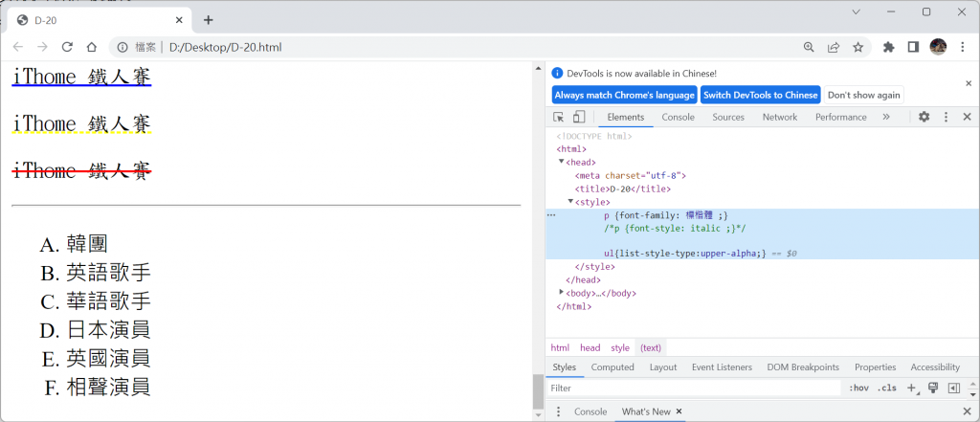
Task: Click the title D-20 element line
Action: pyautogui.click(x=622, y=189)
